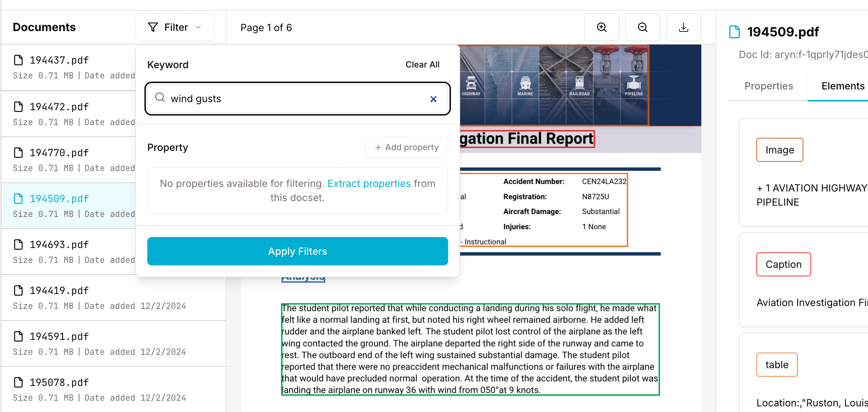Screen dimensions: 868x412
Task: Click the blue file icon beside 194509.pdf title
Action: 735,32
